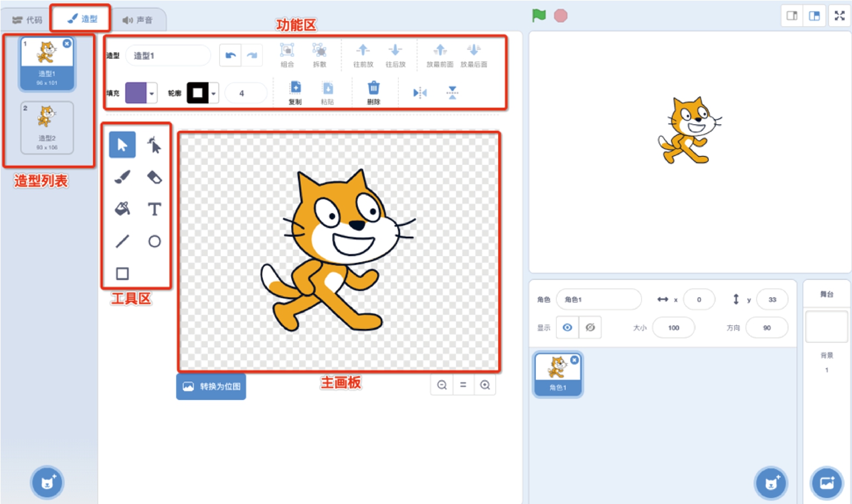This screenshot has height=504, width=852.
Task: Click the choose a sprite button
Action: pyautogui.click(x=771, y=483)
